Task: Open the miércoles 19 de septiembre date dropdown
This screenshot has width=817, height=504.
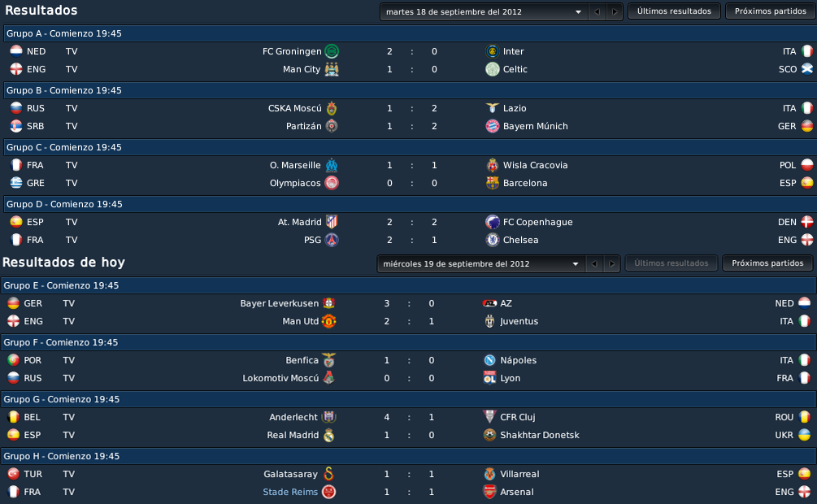Action: 481,263
